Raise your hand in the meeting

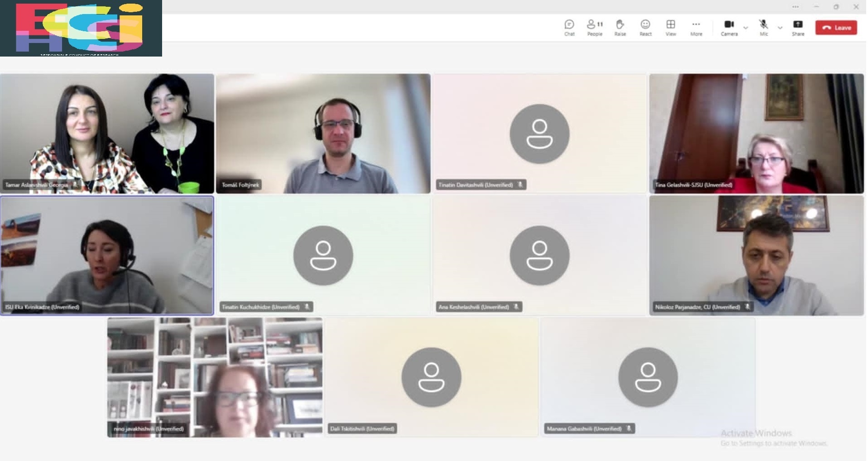[620, 27]
